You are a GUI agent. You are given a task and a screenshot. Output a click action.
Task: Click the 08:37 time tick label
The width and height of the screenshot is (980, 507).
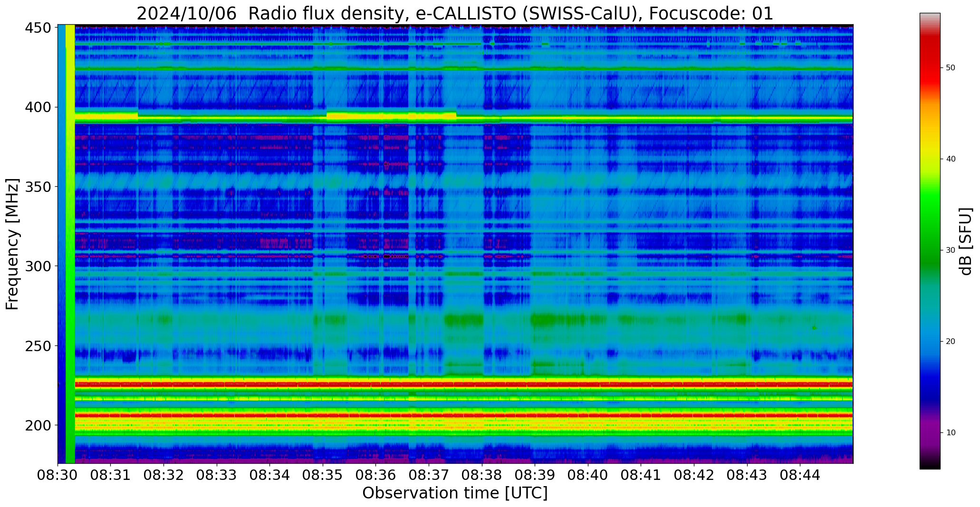pyautogui.click(x=429, y=474)
